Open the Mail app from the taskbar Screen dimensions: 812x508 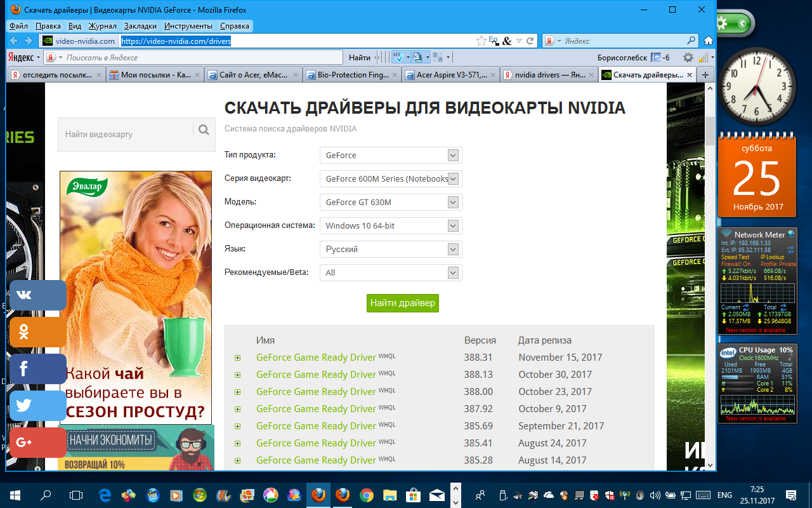click(437, 495)
